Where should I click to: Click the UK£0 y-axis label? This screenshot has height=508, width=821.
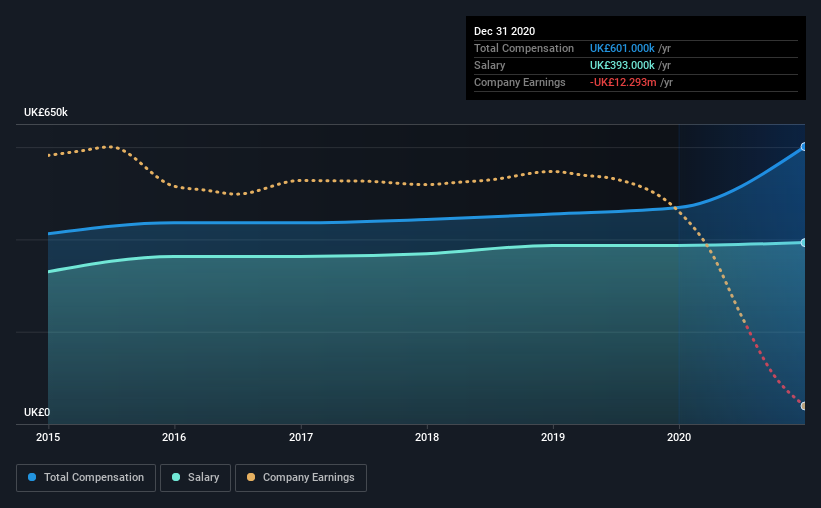pos(37,412)
